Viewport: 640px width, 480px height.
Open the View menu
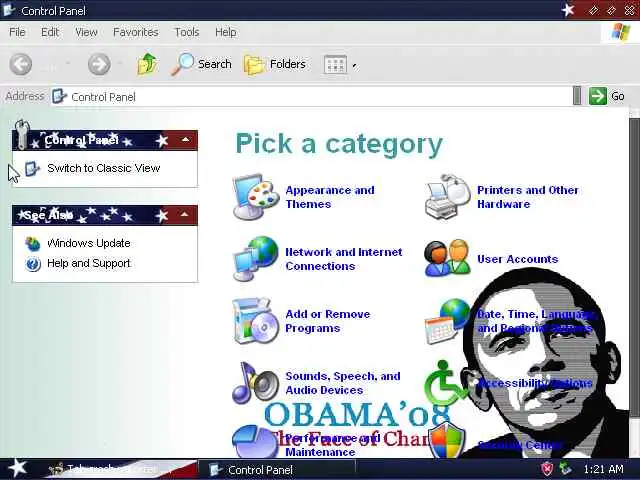pyautogui.click(x=86, y=32)
